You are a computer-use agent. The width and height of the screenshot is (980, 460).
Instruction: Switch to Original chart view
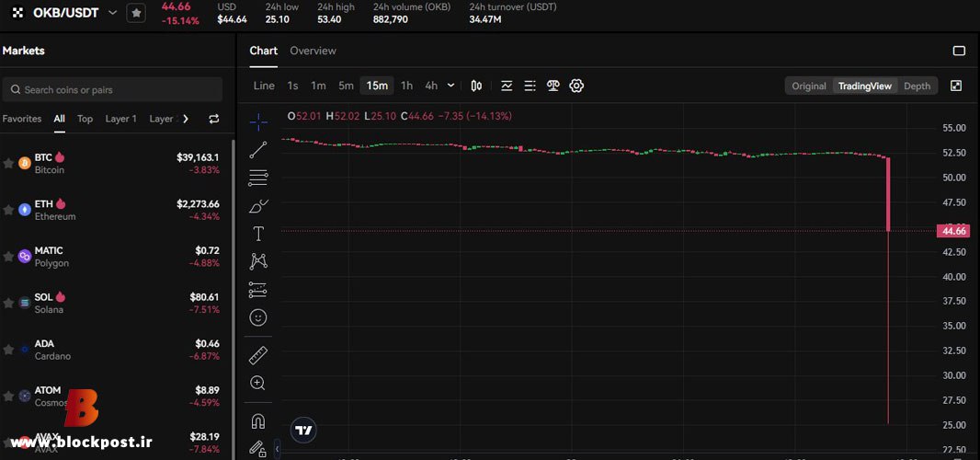coord(809,86)
